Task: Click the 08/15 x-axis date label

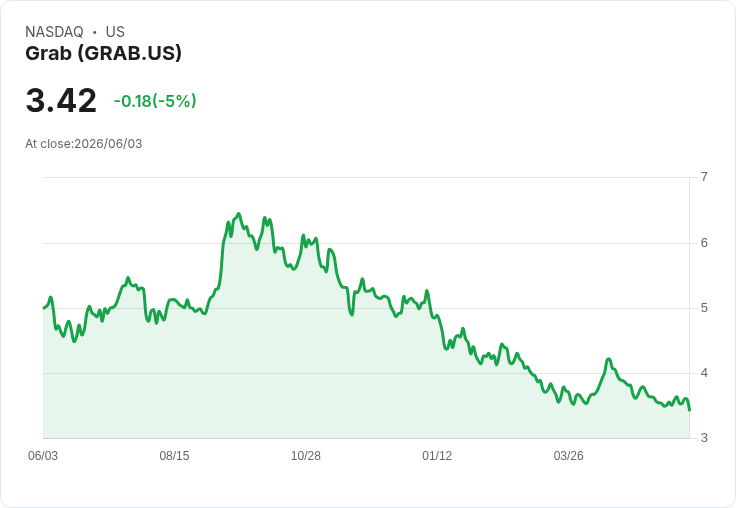Action: (174, 455)
